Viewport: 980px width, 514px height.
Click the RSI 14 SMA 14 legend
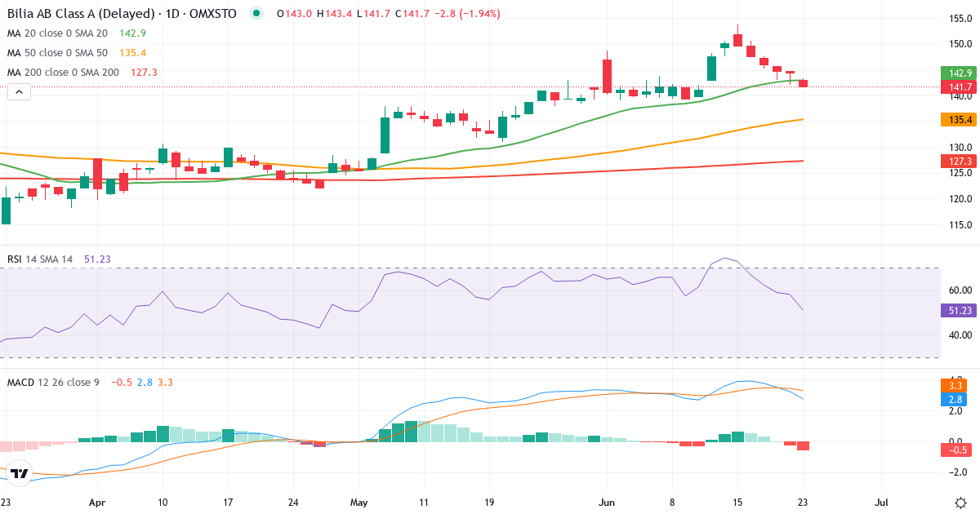point(40,259)
